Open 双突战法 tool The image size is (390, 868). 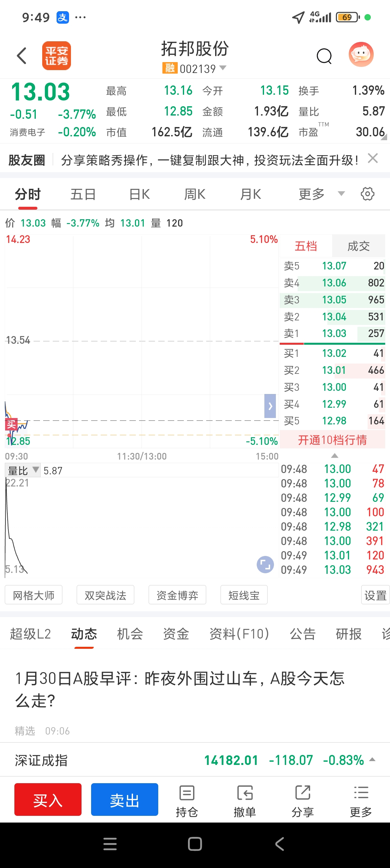[x=105, y=595]
